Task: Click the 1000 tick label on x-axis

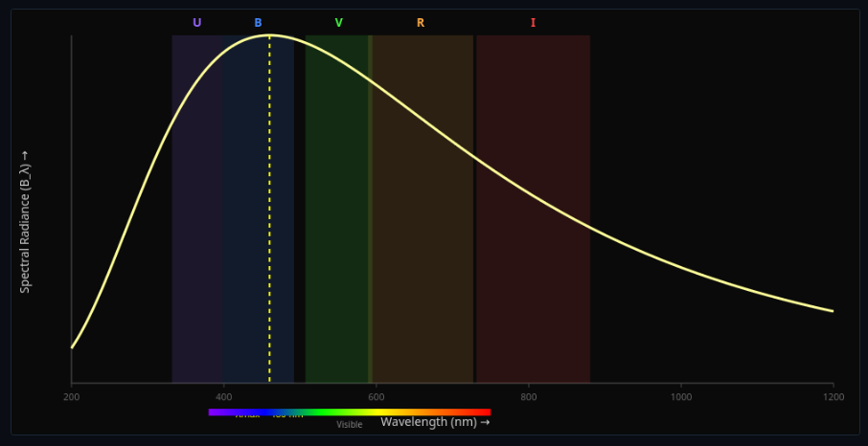Action: 680,396
